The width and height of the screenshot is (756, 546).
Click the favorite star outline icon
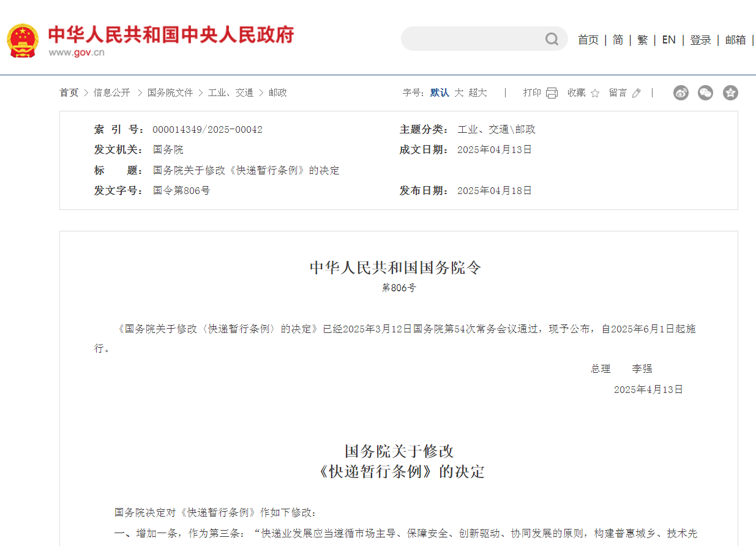click(x=594, y=93)
